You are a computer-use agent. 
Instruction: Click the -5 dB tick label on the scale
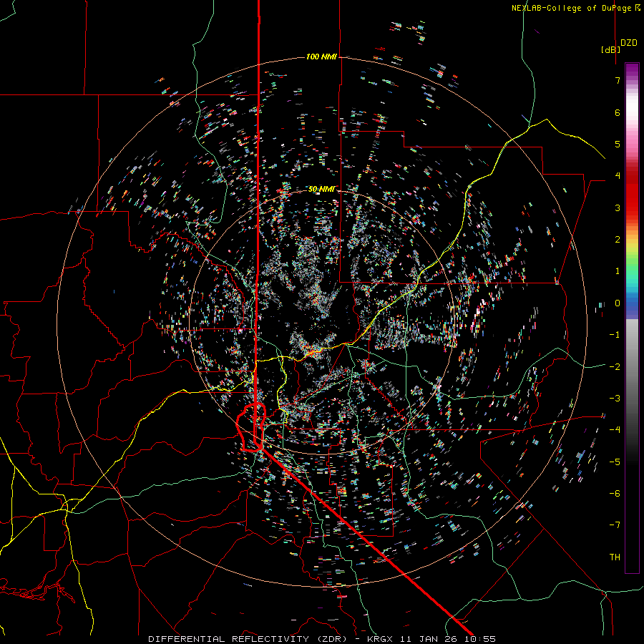(x=615, y=462)
